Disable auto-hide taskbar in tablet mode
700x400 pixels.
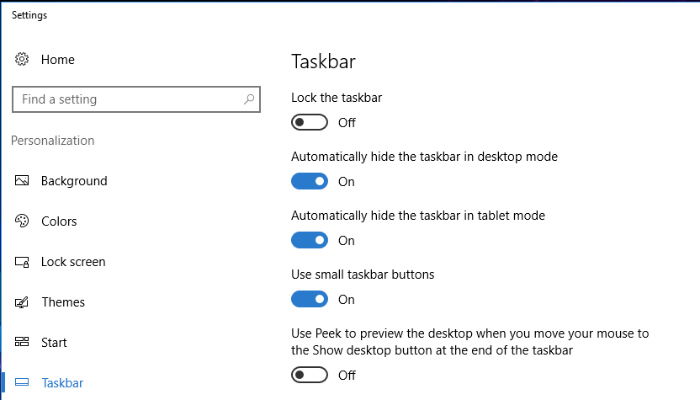pyautogui.click(x=309, y=240)
